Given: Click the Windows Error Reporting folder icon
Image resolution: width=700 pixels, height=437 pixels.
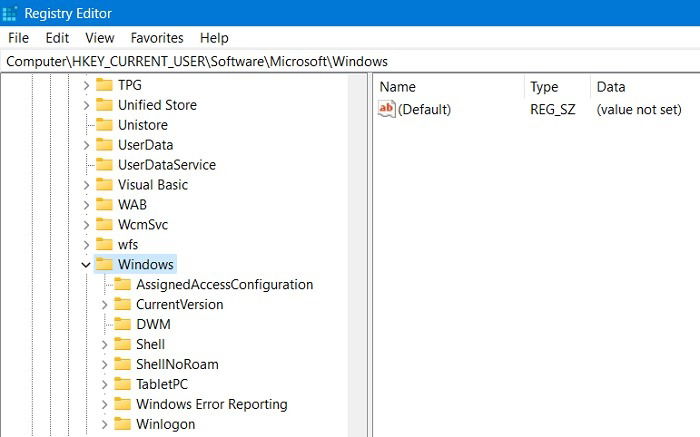Looking at the screenshot, I should click(122, 404).
